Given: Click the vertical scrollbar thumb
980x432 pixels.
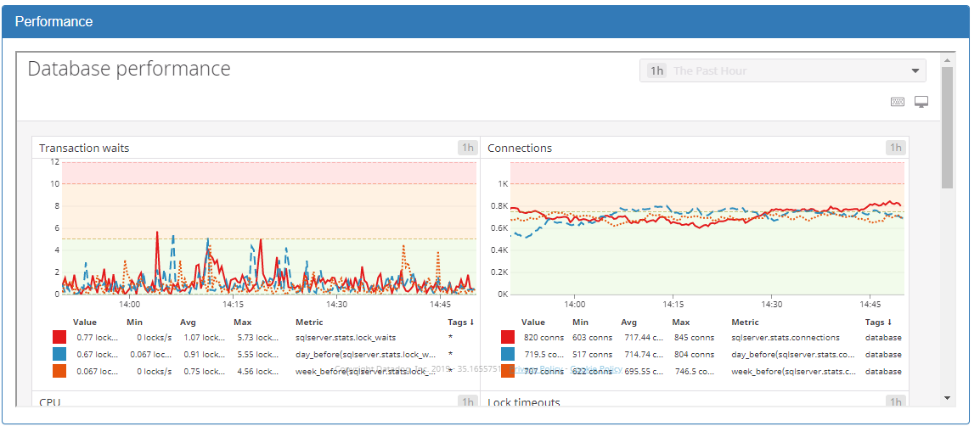Looking at the screenshot, I should point(948,127).
